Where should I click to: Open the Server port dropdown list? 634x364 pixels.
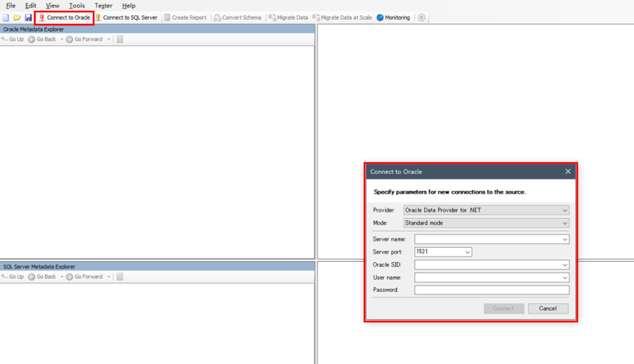pos(467,252)
